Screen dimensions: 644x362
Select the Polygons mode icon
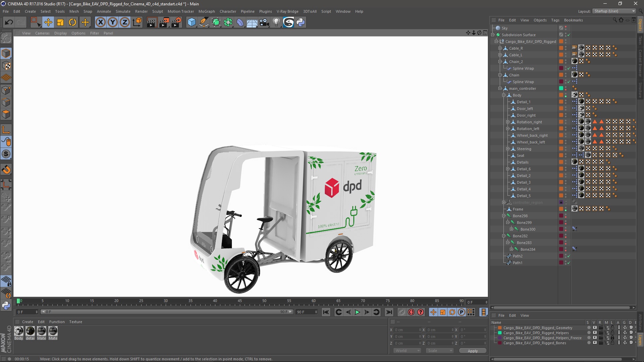coord(6,114)
